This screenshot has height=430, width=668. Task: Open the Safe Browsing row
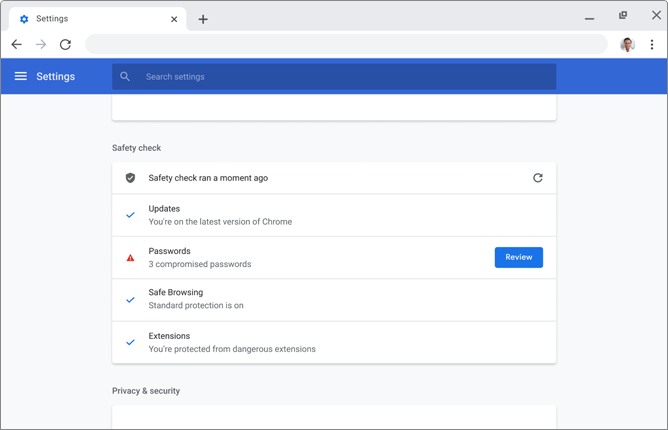pyautogui.click(x=333, y=299)
